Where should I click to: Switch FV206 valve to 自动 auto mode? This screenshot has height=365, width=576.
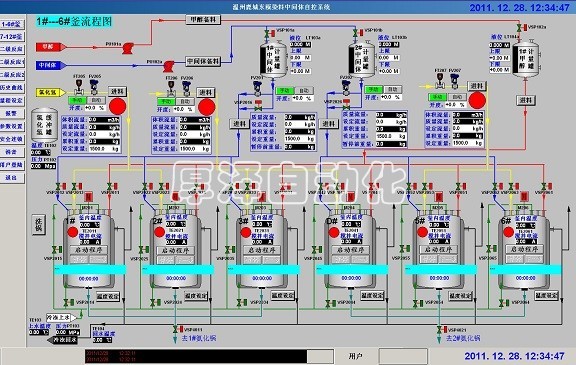pyautogui.click(x=184, y=101)
